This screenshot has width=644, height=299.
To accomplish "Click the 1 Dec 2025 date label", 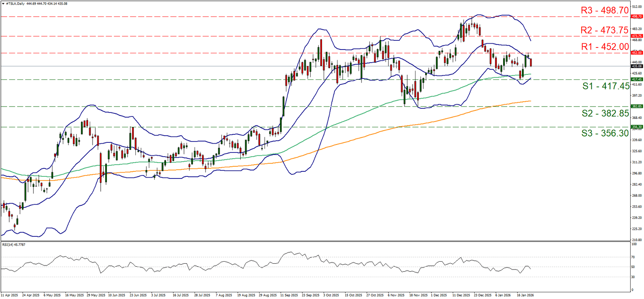I will click(440, 296).
